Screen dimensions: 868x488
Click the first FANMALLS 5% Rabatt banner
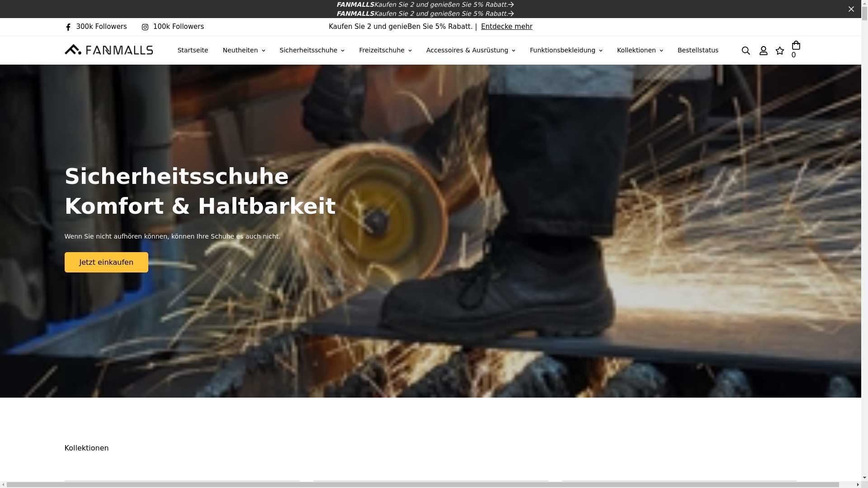(x=425, y=5)
